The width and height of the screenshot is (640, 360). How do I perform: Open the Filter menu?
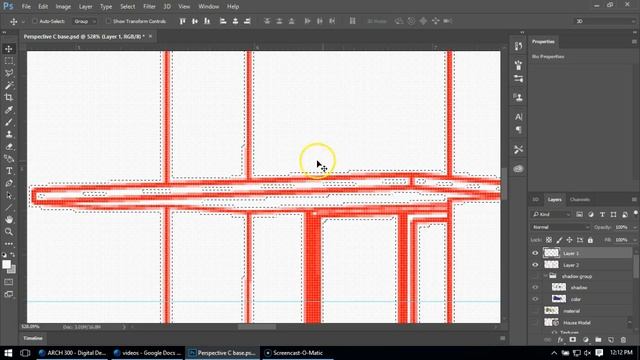tap(149, 7)
